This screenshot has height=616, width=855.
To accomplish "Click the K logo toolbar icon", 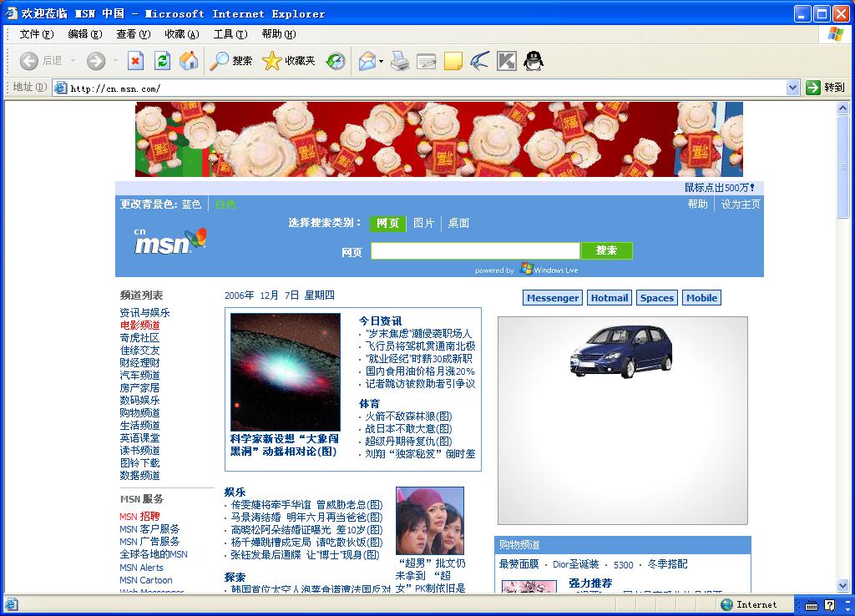I will click(507, 61).
